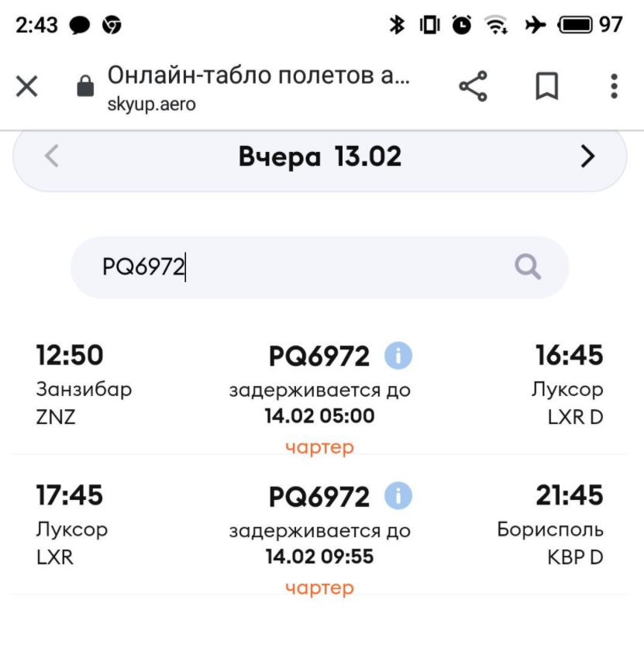Select the date label Вчера 13.02
This screenshot has height=658, width=644.
pos(320,157)
